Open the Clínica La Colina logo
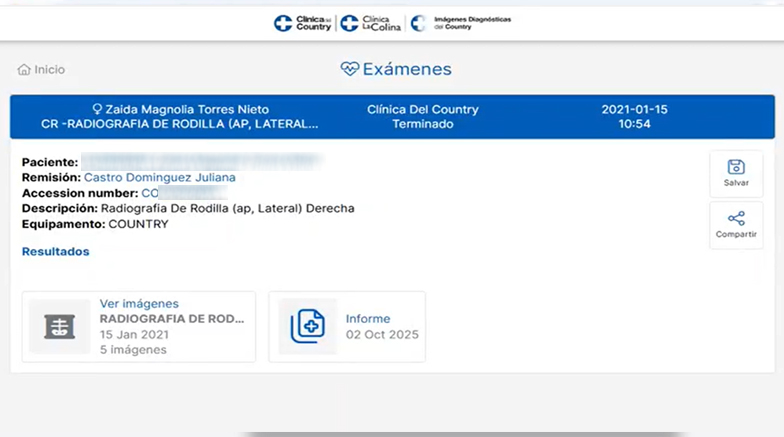Image resolution: width=784 pixels, height=437 pixels. pos(370,23)
